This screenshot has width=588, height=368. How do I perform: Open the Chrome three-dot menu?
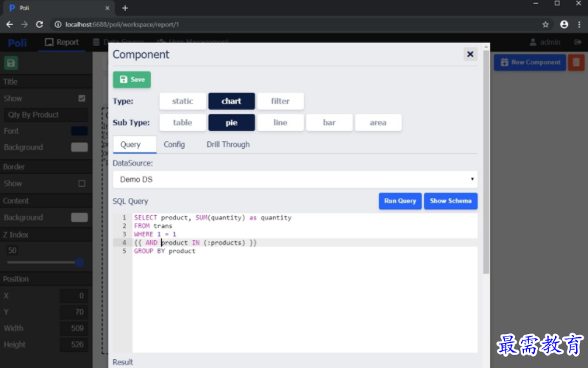579,24
